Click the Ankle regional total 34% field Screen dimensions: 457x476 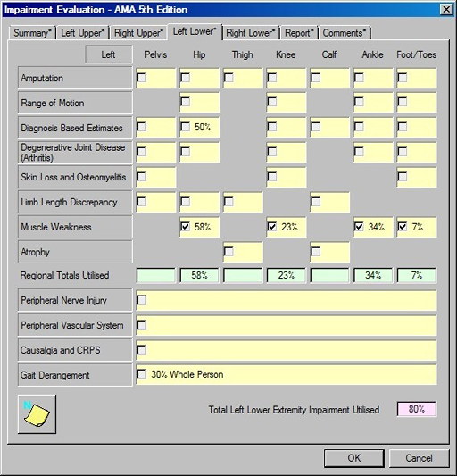click(373, 275)
